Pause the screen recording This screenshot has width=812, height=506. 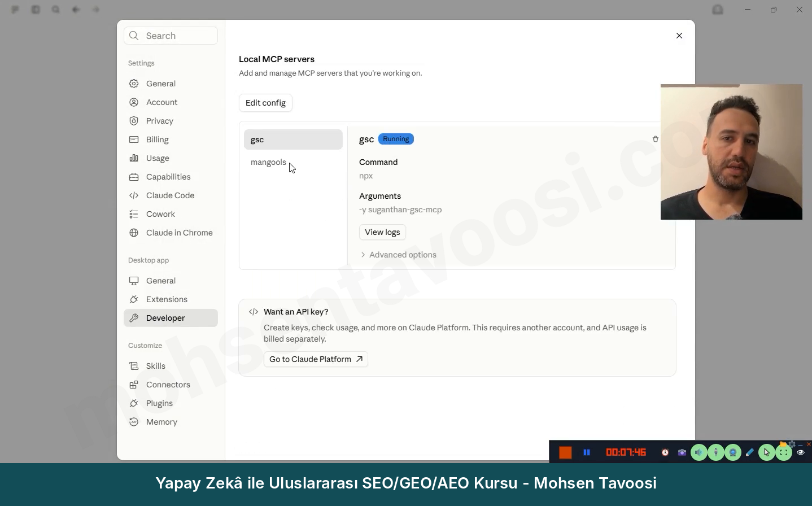[587, 452]
